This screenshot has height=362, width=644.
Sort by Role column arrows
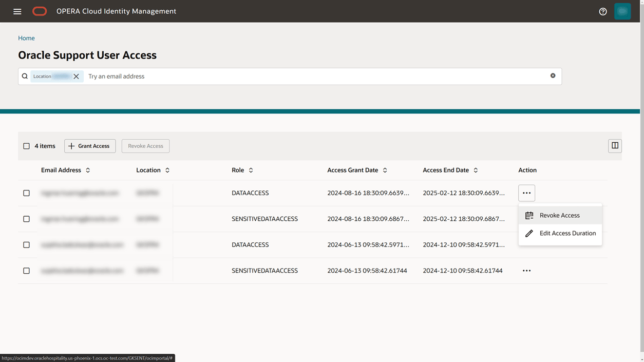point(251,170)
